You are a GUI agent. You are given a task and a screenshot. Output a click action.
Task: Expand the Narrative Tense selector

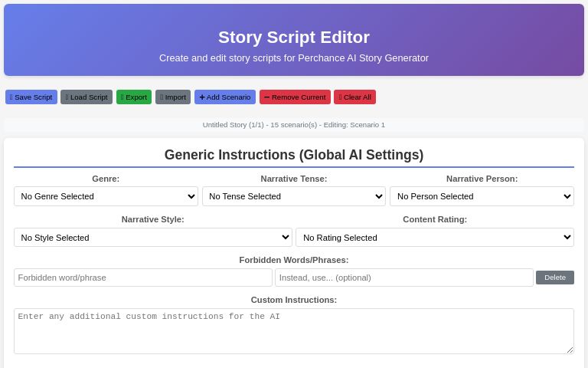click(x=294, y=196)
